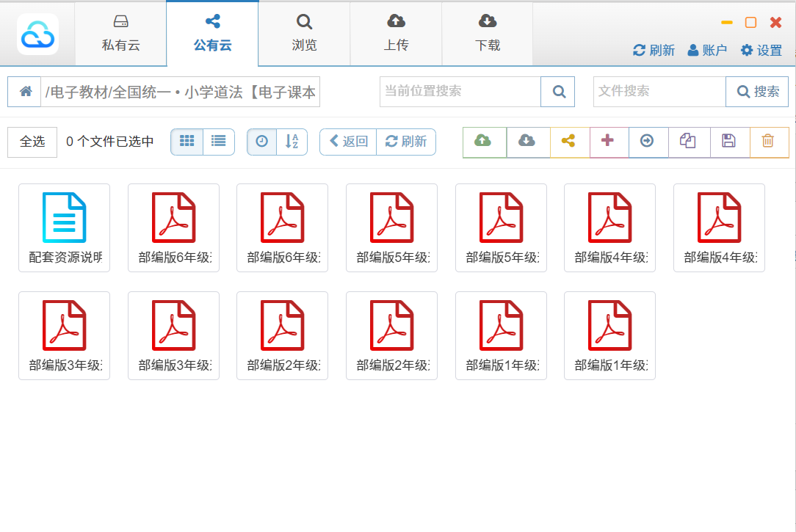Switch to the 下载 tab
The image size is (796, 532).
click(487, 34)
